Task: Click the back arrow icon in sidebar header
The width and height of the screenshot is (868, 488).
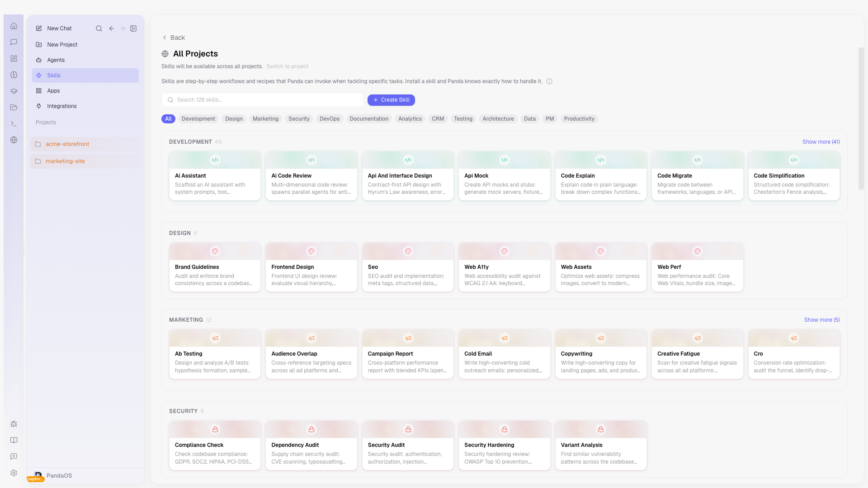Action: (x=111, y=28)
